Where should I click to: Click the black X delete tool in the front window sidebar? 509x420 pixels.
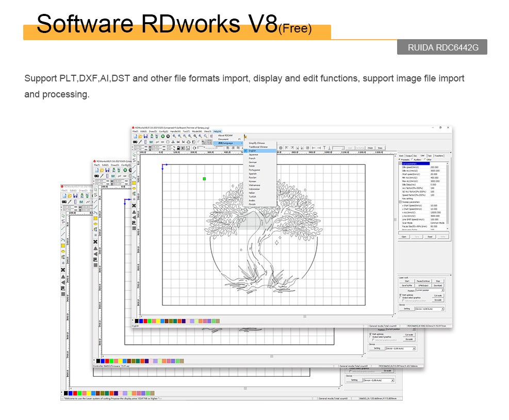pos(134,206)
